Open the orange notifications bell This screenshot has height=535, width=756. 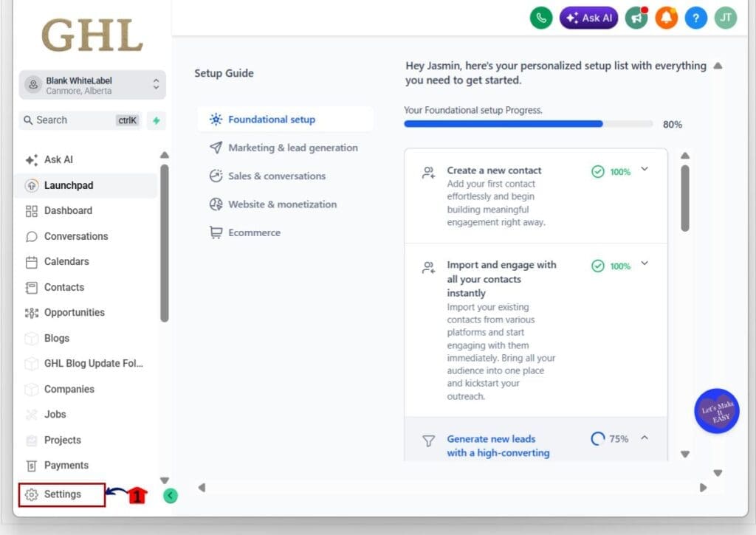tap(667, 18)
